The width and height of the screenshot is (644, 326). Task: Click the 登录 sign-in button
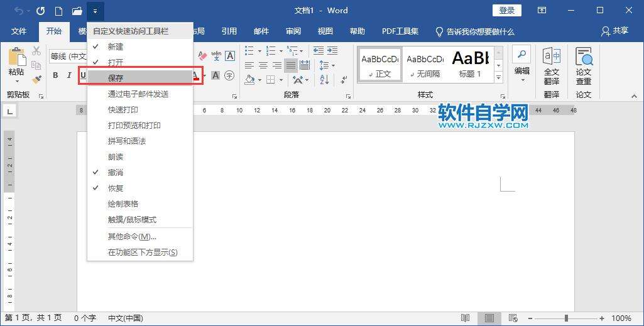507,11
